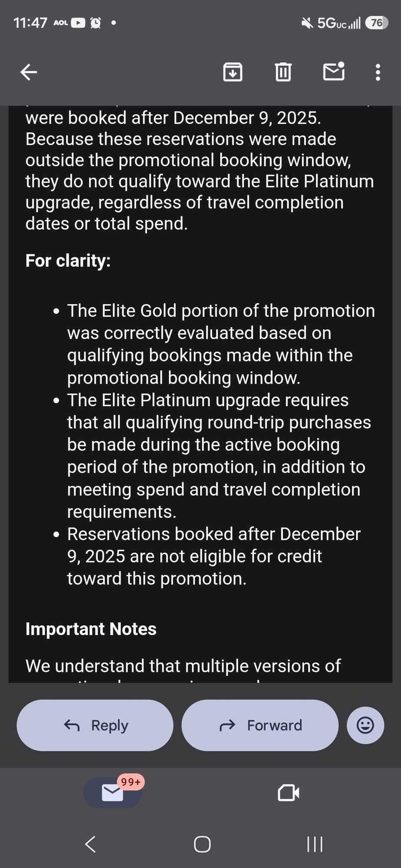Add an emoji reaction to the email
401x868 pixels.
[x=365, y=725]
